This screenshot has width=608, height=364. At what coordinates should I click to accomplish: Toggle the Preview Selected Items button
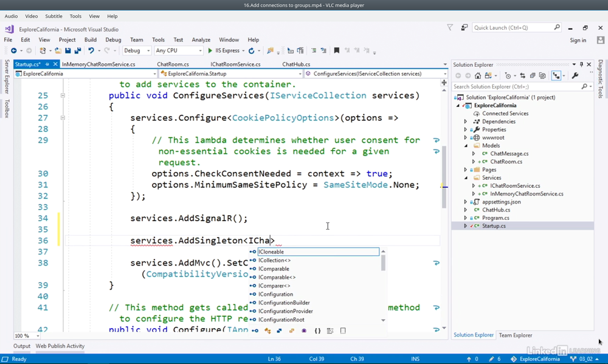556,76
